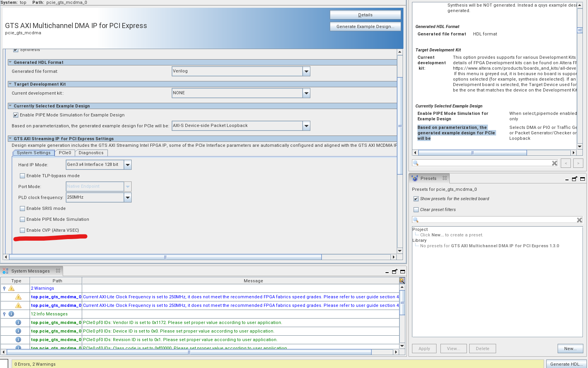Clear the parameter help search box
588x368 pixels.
coord(554,163)
